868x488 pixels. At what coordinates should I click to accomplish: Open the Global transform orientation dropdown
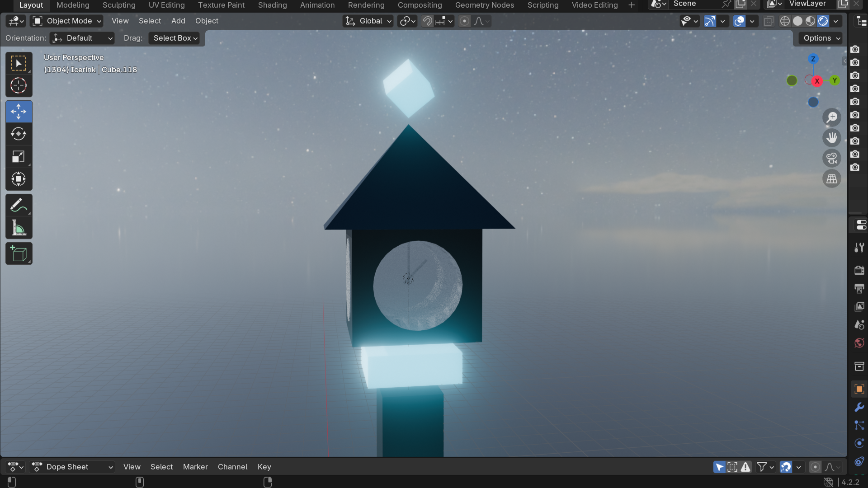pos(368,21)
